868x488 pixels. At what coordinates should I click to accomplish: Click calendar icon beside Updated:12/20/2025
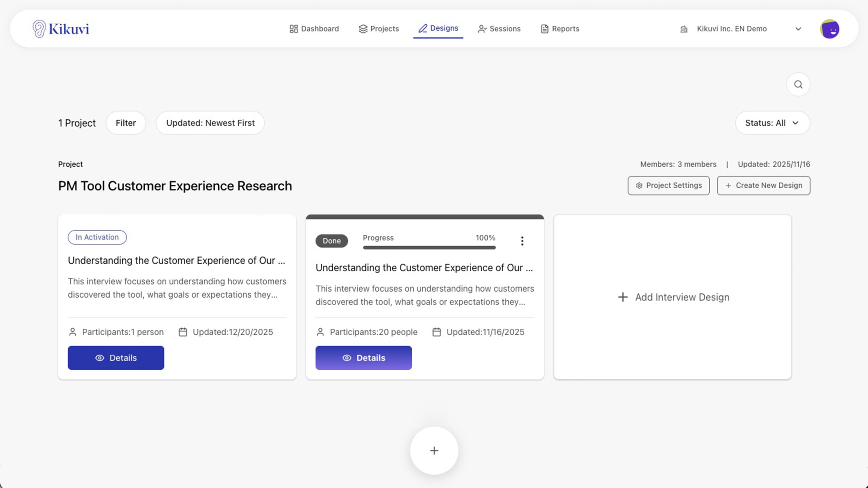pos(183,332)
